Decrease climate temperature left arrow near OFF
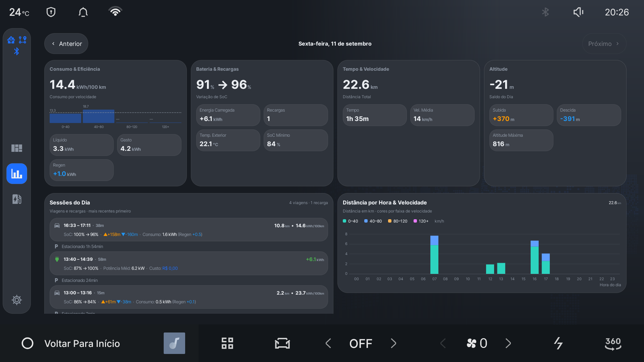 click(x=328, y=343)
